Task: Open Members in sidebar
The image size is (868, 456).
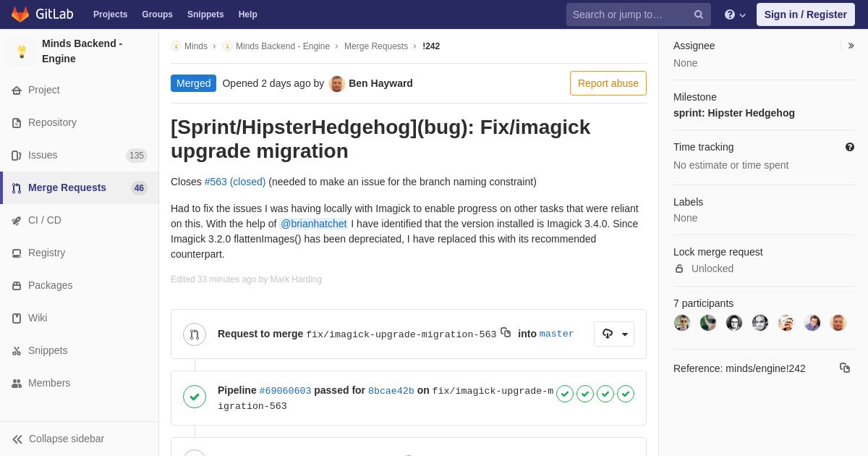Action: 80,383
